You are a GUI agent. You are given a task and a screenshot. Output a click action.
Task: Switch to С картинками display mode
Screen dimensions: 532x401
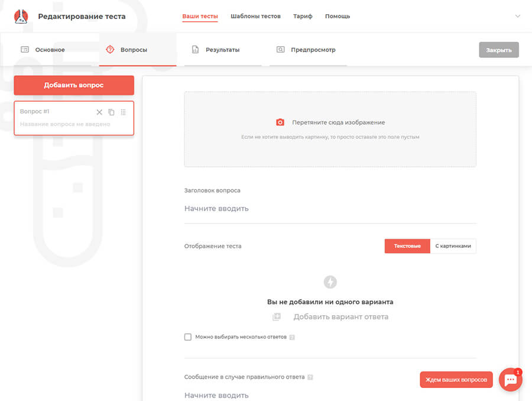(453, 246)
